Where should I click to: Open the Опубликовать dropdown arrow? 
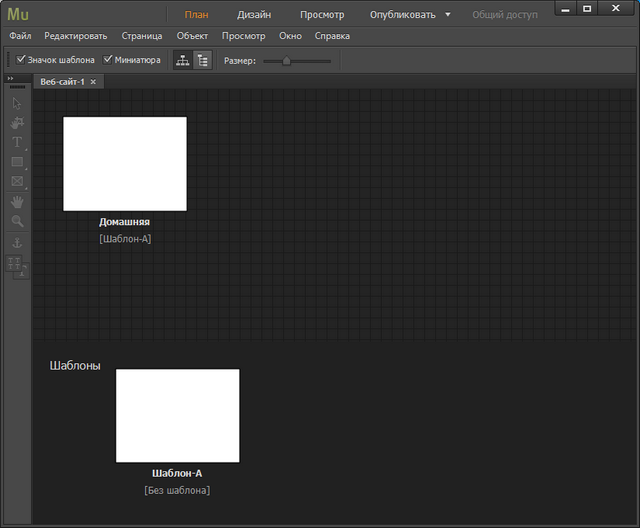(x=448, y=15)
